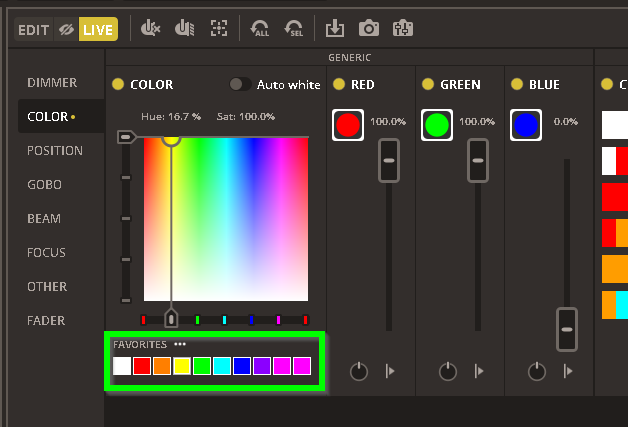The height and width of the screenshot is (427, 628).
Task: Pick the red favorite color swatch
Action: pyautogui.click(x=142, y=366)
